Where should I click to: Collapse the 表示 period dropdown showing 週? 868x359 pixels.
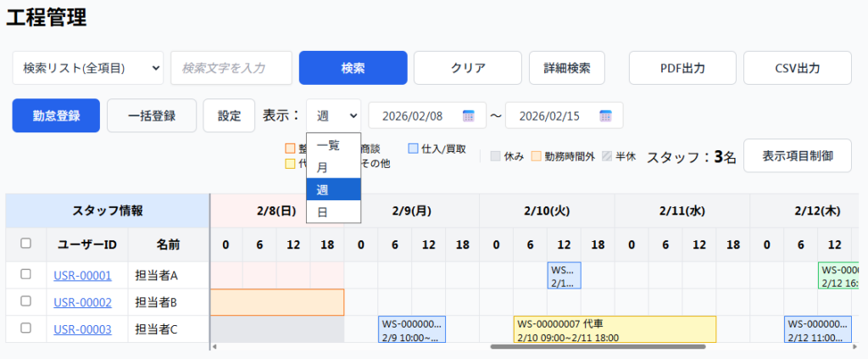click(x=333, y=115)
